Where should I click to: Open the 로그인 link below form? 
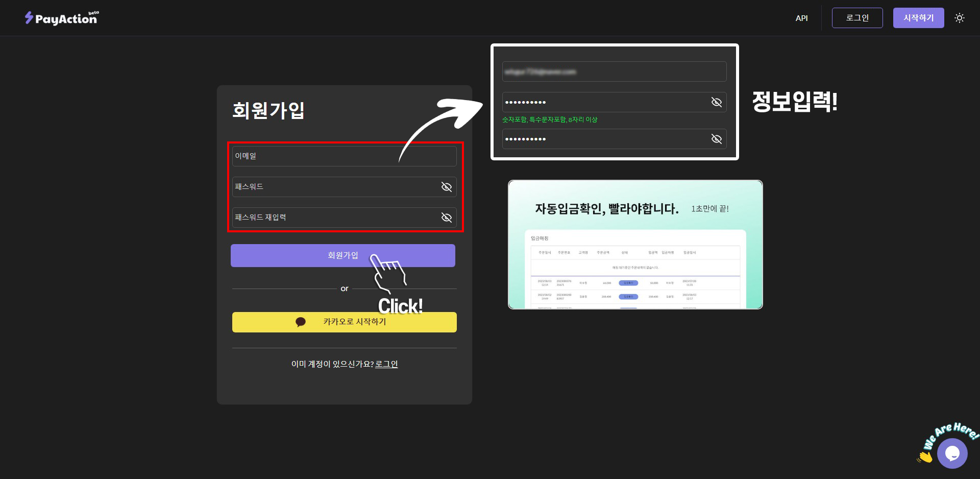coord(386,364)
